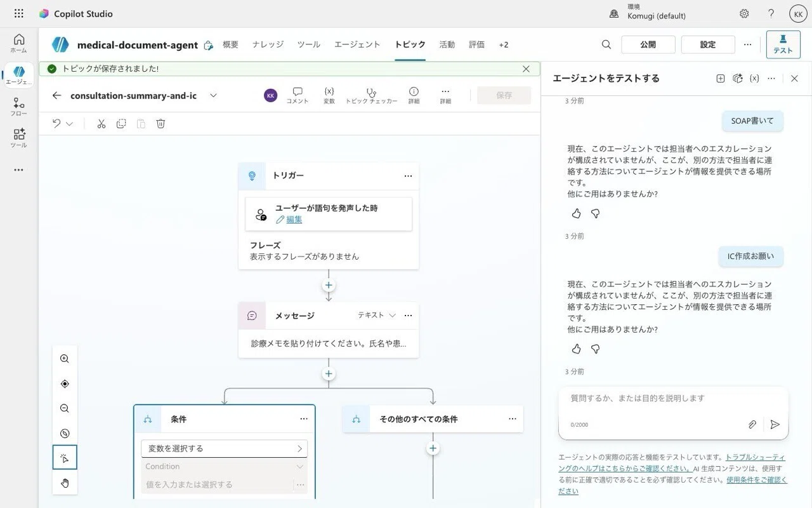The height and width of the screenshot is (508, 812).
Task: Click the refresh/connections icon in the test panel
Action: pyautogui.click(x=737, y=78)
